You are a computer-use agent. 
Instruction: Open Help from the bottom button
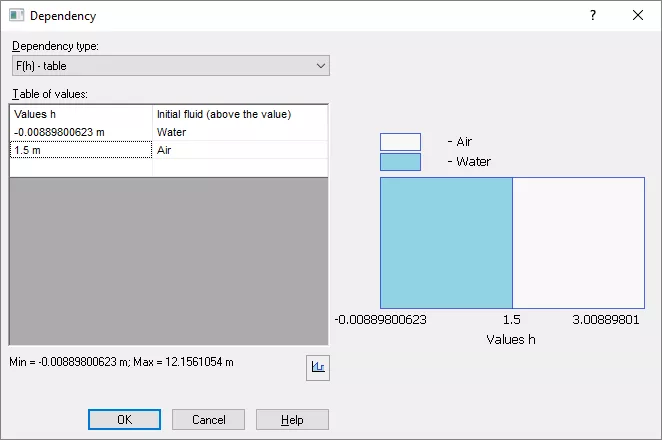click(292, 420)
